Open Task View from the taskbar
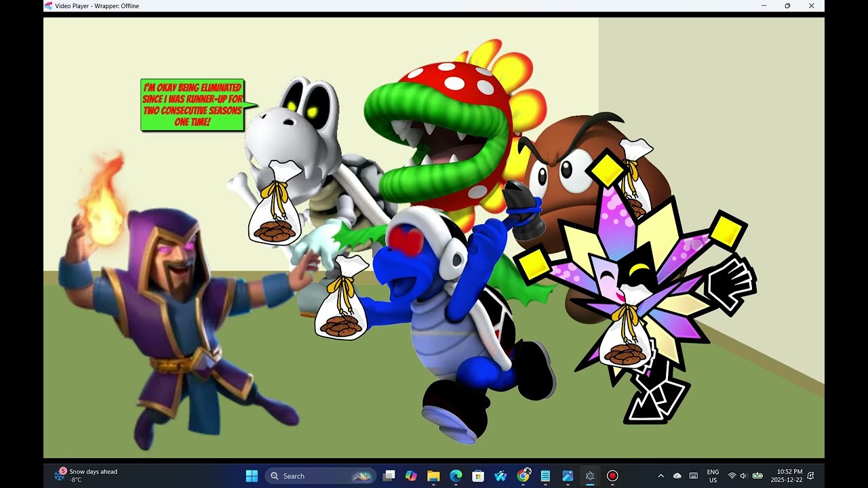The width and height of the screenshot is (868, 488). 389,476
